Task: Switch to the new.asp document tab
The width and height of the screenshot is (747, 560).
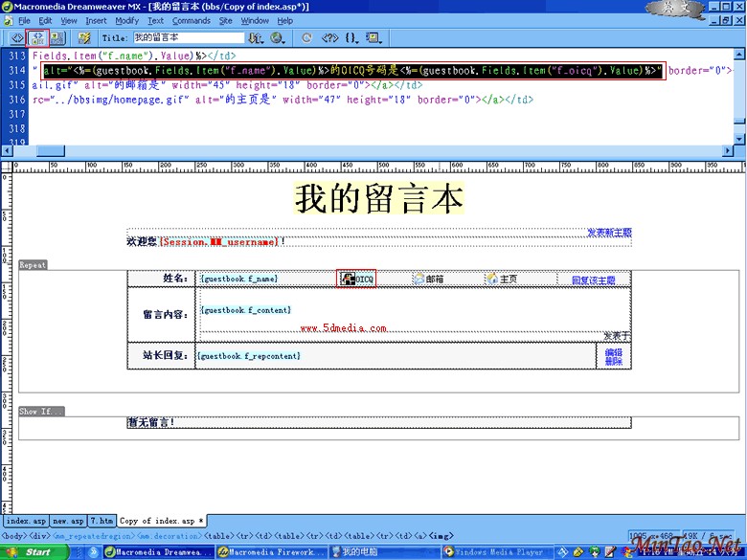Action: point(67,521)
